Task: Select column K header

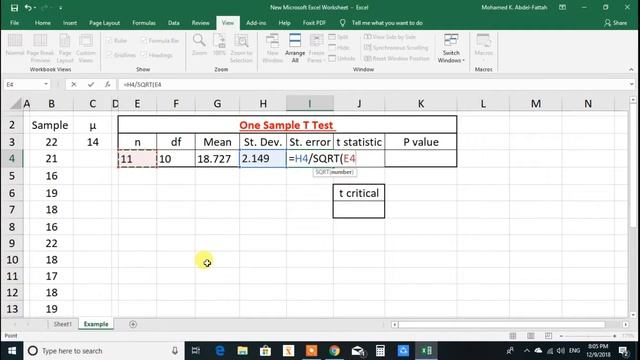Action: tap(421, 104)
